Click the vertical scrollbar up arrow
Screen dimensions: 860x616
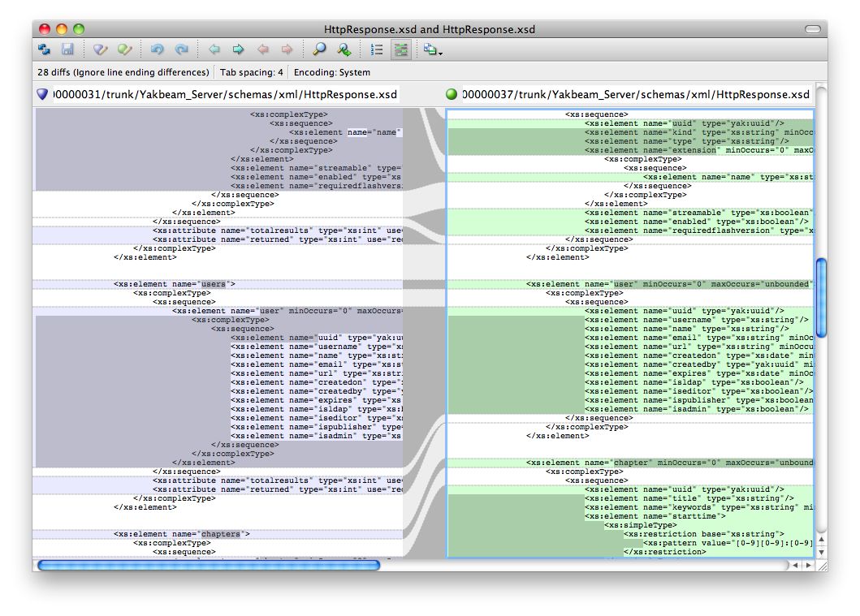click(x=821, y=539)
